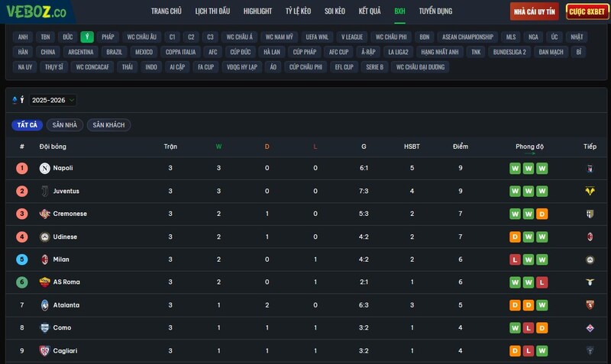Viewport: 611px width, 364px height.
Task: Switch to SÂN NHÀ home standings
Action: coord(65,125)
